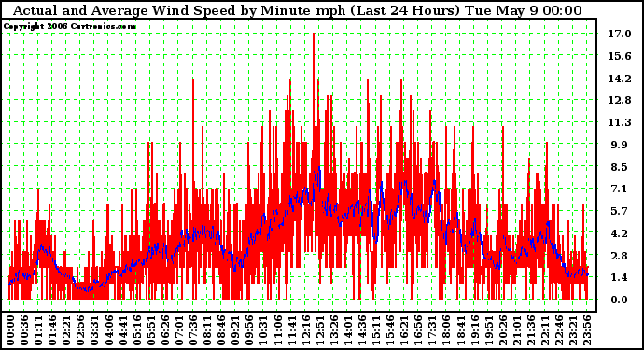Screen dimensions: 644x350
Task: Click the 16:21 time axis label
Action: pos(403,330)
